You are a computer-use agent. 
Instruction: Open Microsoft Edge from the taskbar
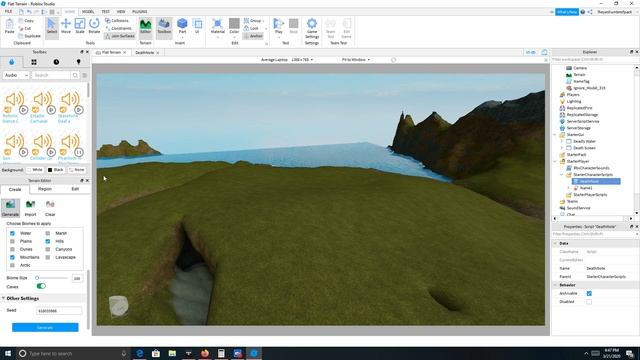tap(140, 353)
